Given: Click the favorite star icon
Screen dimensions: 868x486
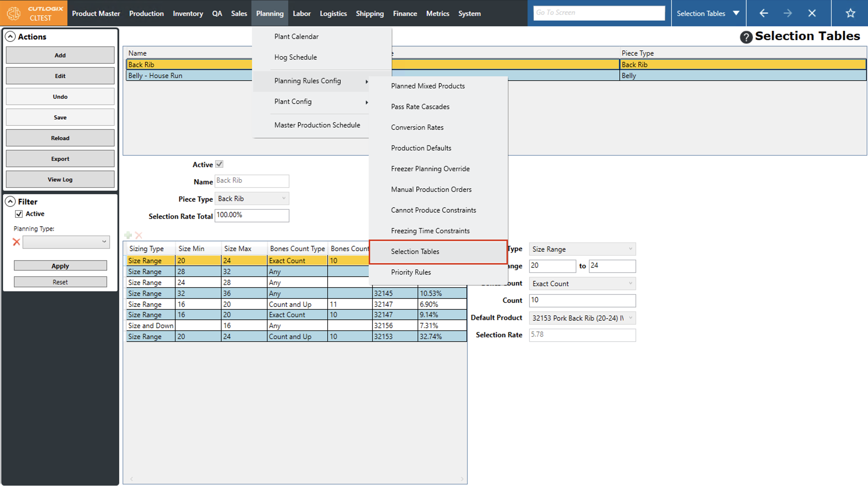Looking at the screenshot, I should pyautogui.click(x=850, y=13).
